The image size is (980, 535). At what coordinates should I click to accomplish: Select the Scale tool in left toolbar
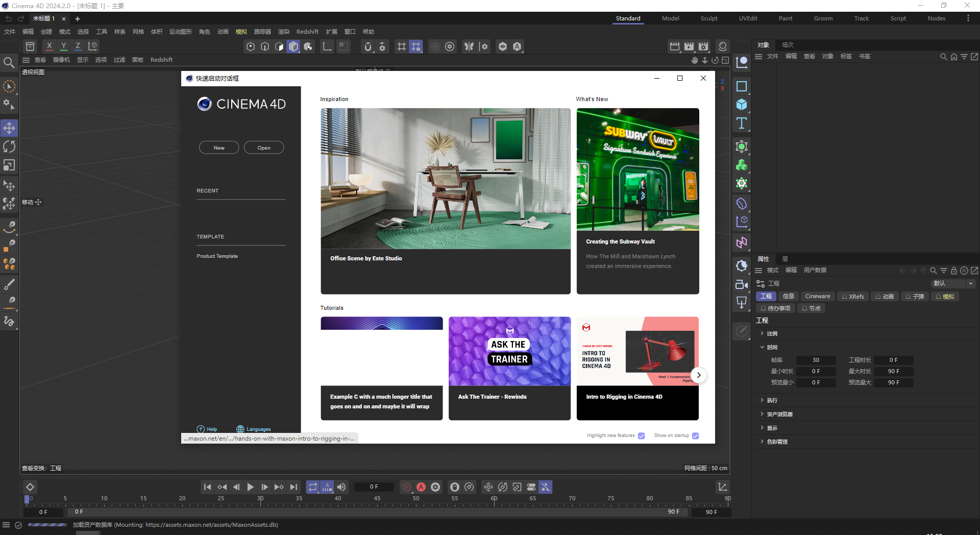(9, 165)
